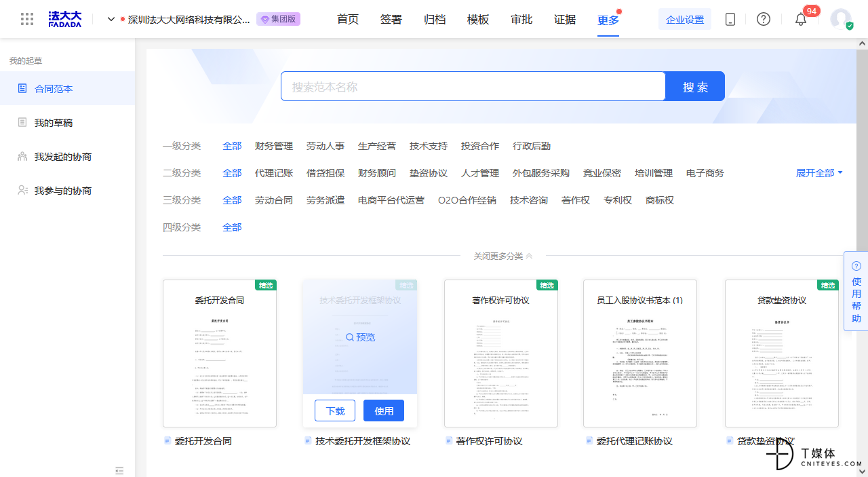868x477 pixels.
Task: Switch to 签署 tab
Action: click(x=391, y=20)
